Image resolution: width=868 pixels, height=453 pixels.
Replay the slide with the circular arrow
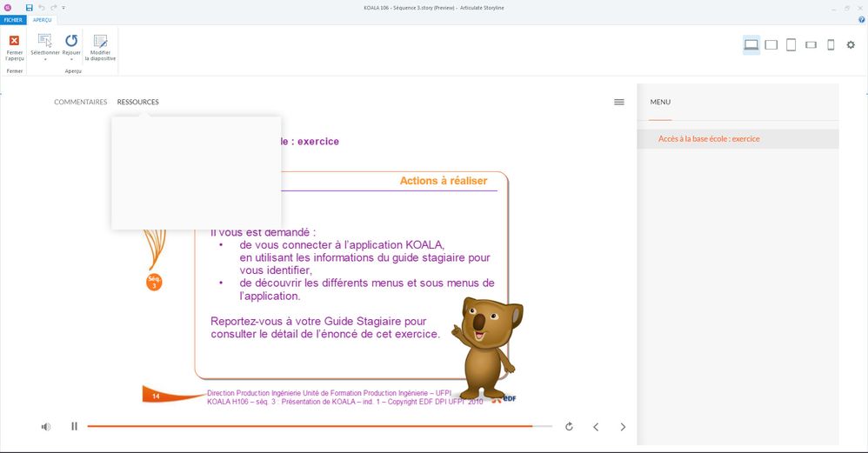(x=569, y=426)
